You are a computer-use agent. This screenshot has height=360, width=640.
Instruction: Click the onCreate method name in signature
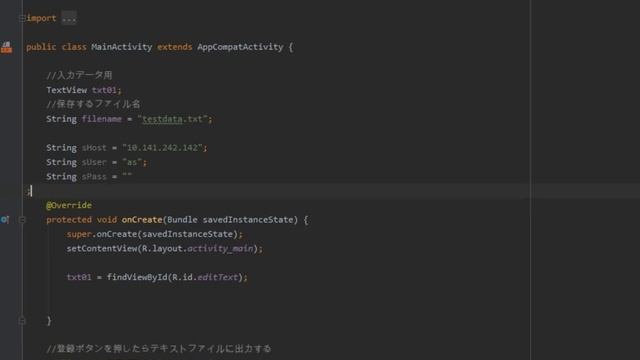point(142,220)
